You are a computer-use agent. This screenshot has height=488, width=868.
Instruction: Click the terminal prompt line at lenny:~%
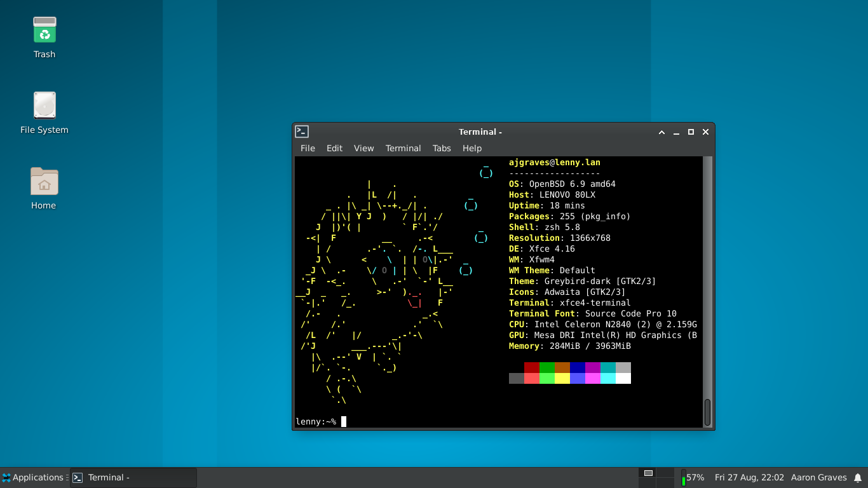pos(316,421)
